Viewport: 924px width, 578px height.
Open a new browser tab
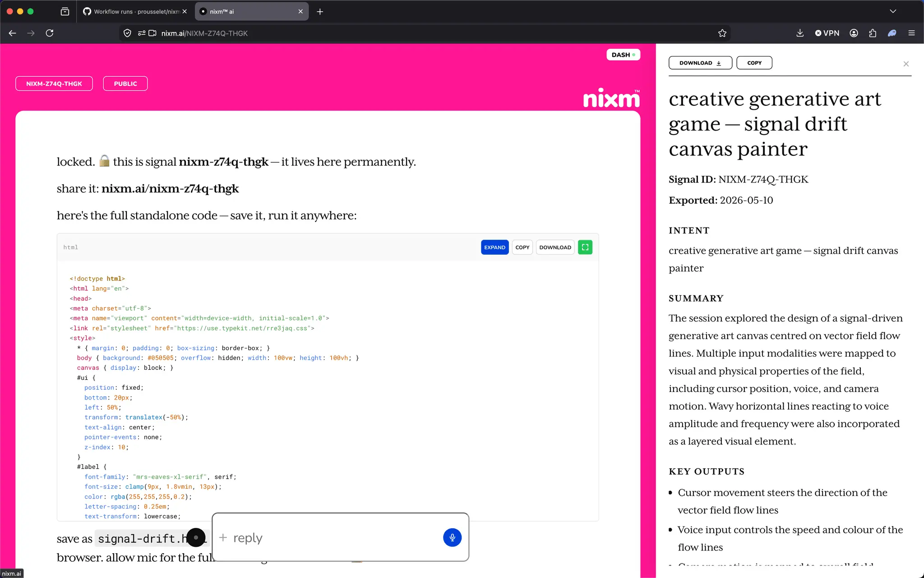coord(320,11)
